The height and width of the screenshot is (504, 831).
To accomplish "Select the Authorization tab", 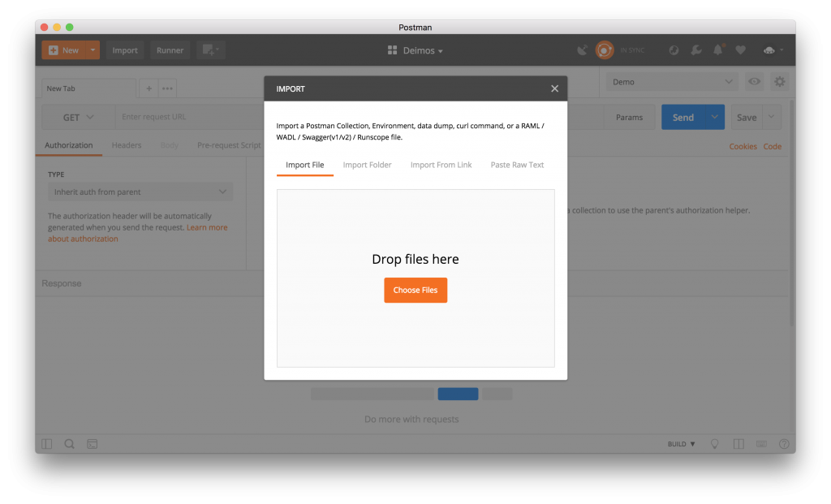I will tap(69, 145).
